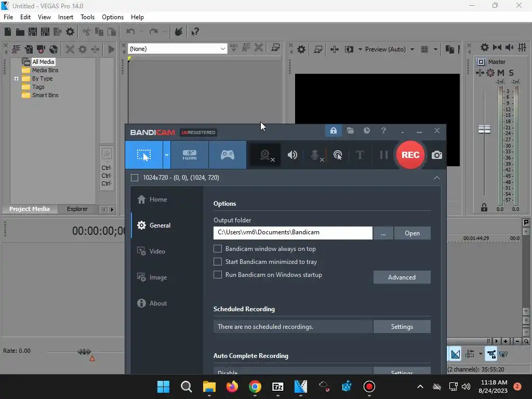Open the Advanced options button
This screenshot has width=532, height=399.
click(x=402, y=277)
